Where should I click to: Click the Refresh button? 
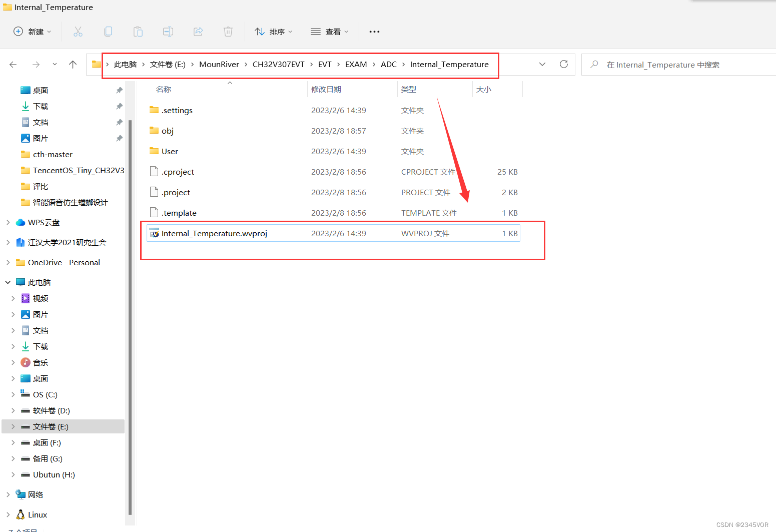pyautogui.click(x=564, y=65)
